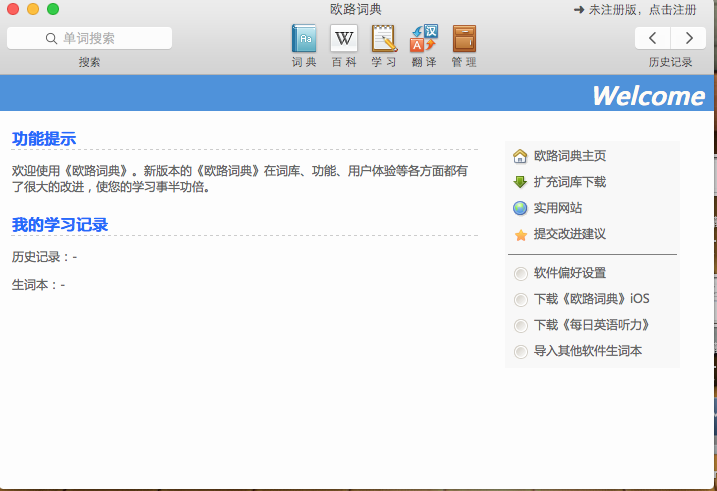Click the green zoom window button
717x491 pixels.
[x=53, y=9]
